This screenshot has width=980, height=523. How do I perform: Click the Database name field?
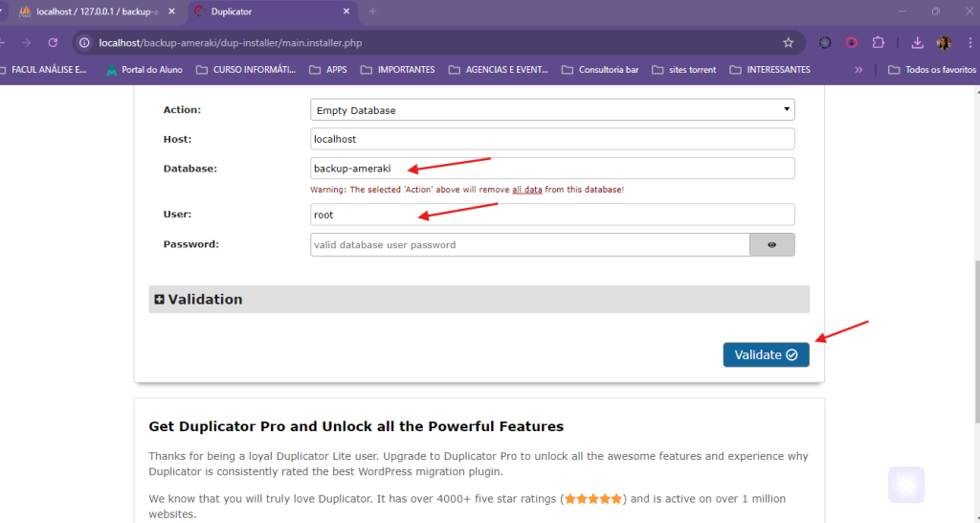[552, 169]
